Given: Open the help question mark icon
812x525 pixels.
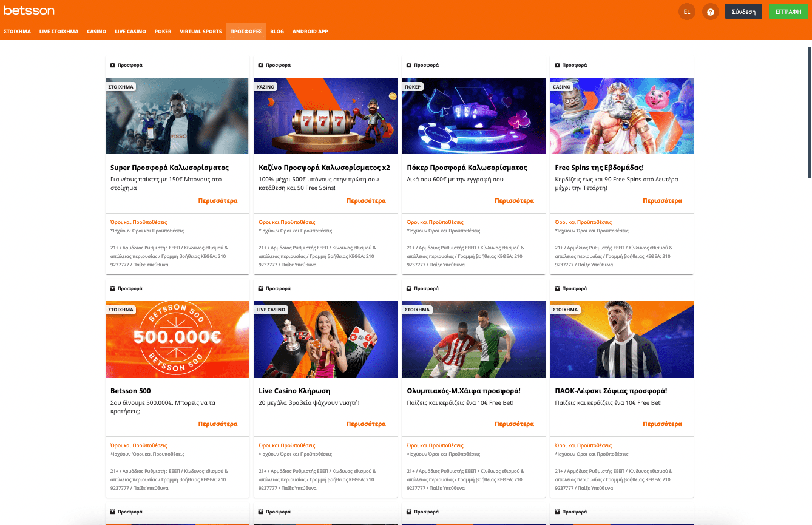Looking at the screenshot, I should (x=710, y=12).
